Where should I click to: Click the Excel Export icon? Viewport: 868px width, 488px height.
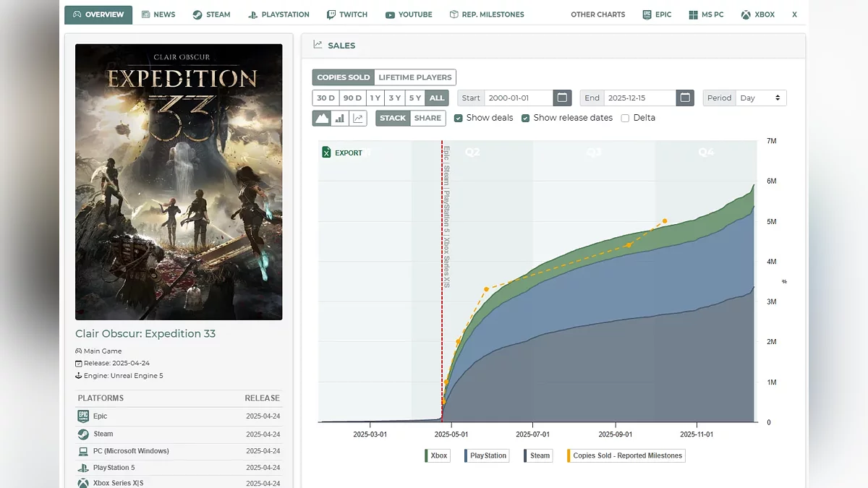327,153
